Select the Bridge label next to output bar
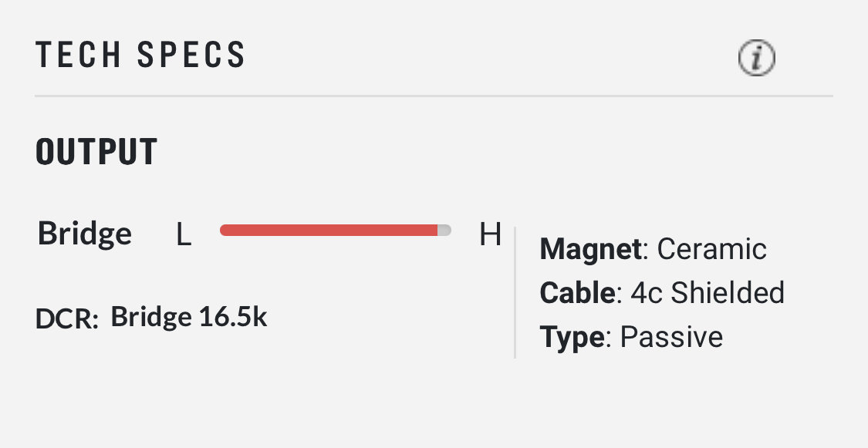The width and height of the screenshot is (868, 448). (x=85, y=234)
